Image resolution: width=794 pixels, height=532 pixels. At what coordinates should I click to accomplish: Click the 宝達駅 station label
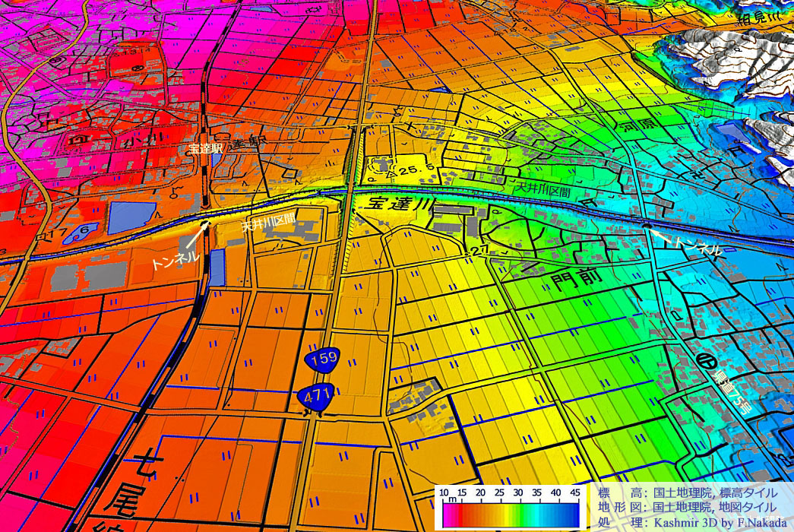205,150
